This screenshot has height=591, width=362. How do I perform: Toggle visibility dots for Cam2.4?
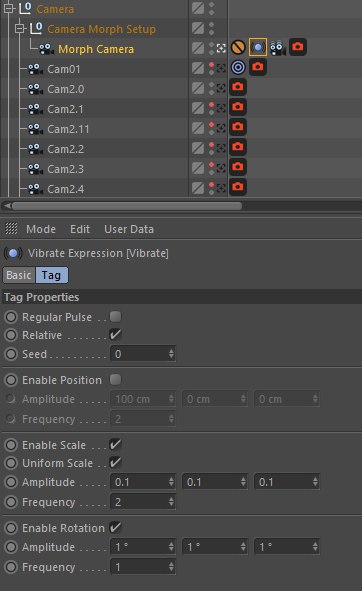click(212, 188)
